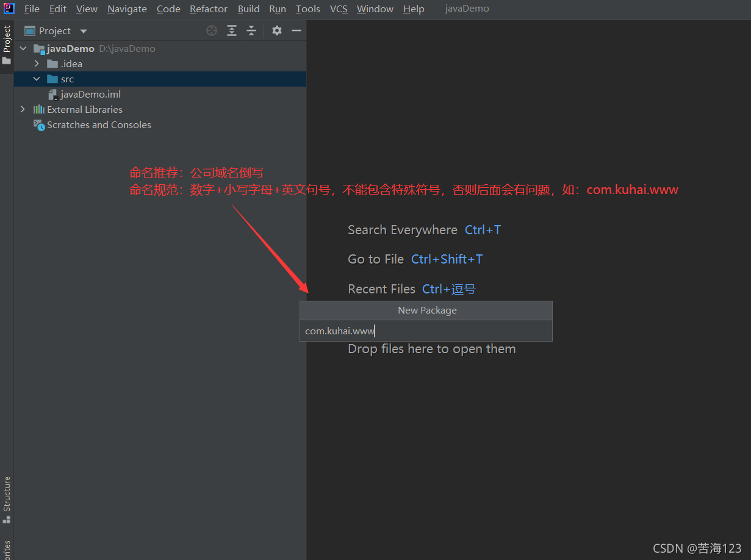The image size is (751, 560).
Task: Collapse the src folder arrow
Action: 37,79
